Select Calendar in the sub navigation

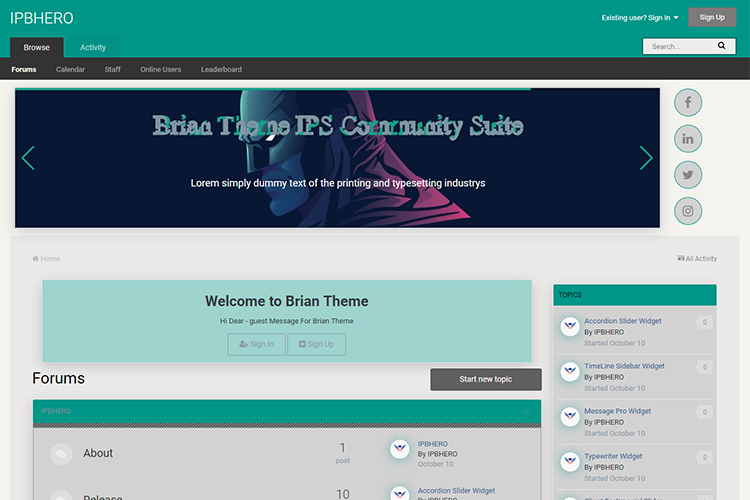tap(70, 69)
